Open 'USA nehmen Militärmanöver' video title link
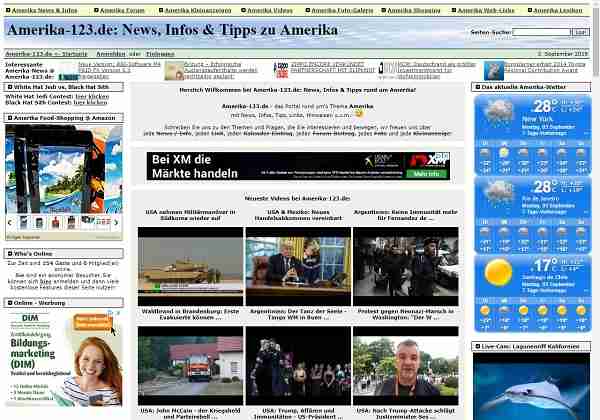The image size is (600, 420). (191, 215)
